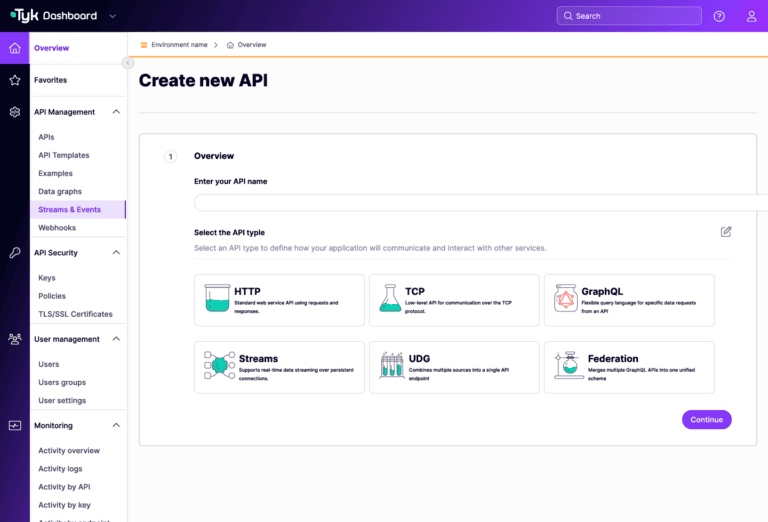Click the Monitoring activity icon in rail
This screenshot has height=522, width=768.
click(x=14, y=425)
